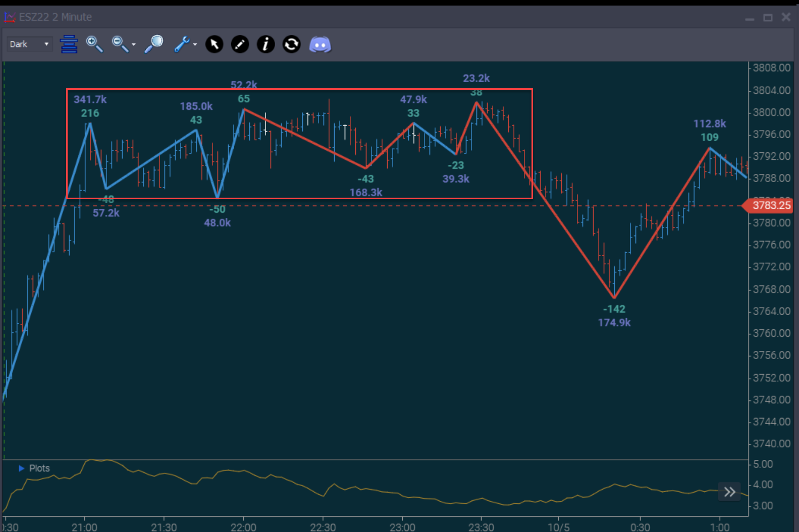Refresh the chart with the circular arrows icon
Image resolution: width=799 pixels, height=532 pixels.
pos(291,44)
